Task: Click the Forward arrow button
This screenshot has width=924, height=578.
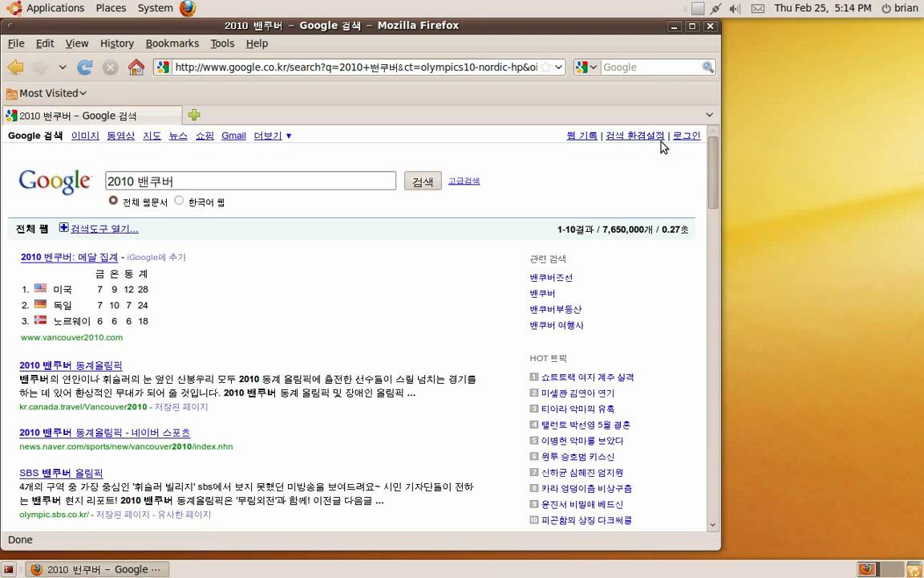Action: click(40, 67)
